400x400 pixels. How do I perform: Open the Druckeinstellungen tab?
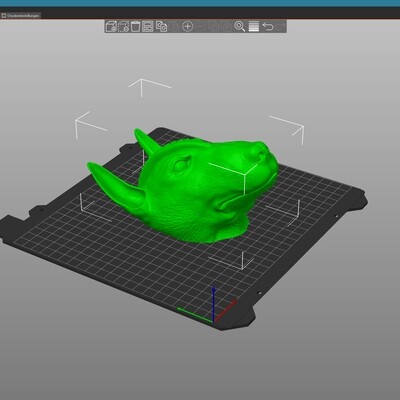coord(20,15)
